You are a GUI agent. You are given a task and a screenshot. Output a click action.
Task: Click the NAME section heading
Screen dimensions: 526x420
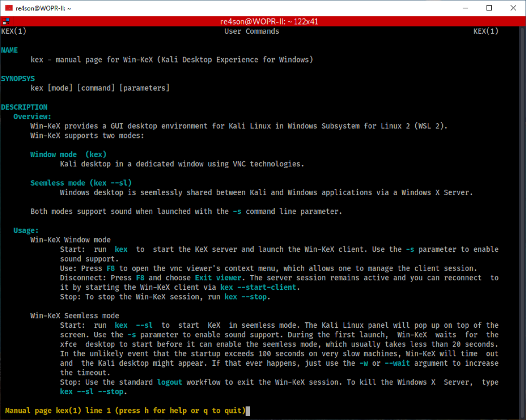(9, 50)
